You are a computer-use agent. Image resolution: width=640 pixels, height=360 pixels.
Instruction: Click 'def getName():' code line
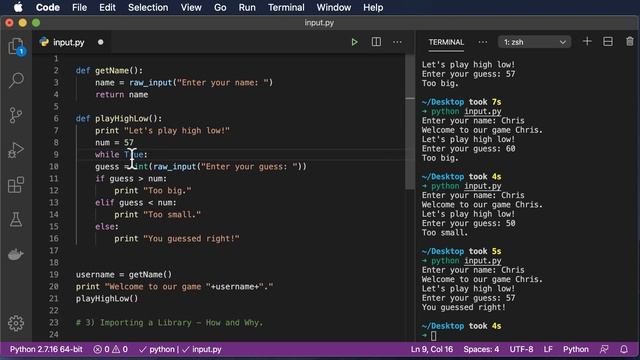click(109, 71)
